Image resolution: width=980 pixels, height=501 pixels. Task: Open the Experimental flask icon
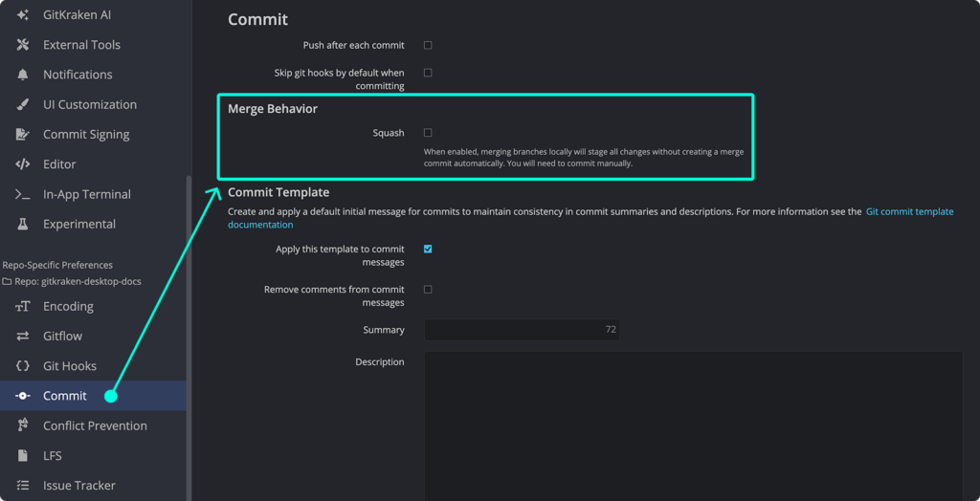pyautogui.click(x=23, y=224)
